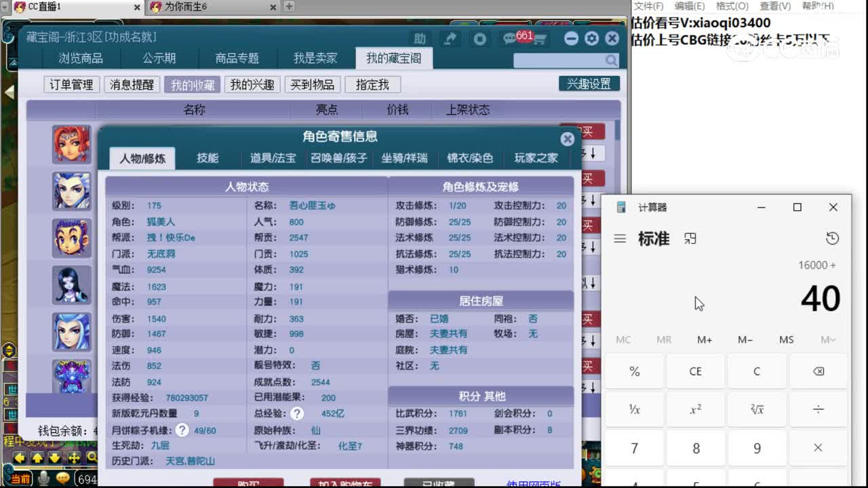The width and height of the screenshot is (868, 488).
Task: Click the record circle icon in the title bar
Action: click(x=480, y=39)
